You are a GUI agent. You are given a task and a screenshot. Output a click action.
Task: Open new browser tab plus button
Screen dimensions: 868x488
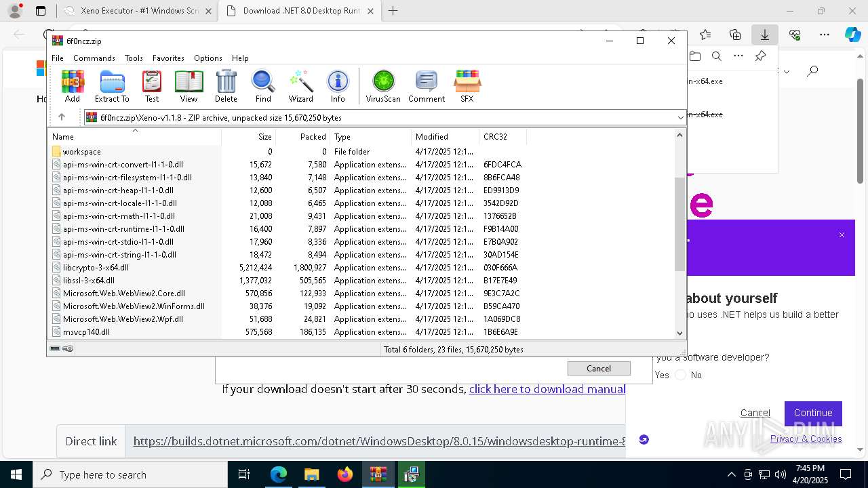coord(393,11)
